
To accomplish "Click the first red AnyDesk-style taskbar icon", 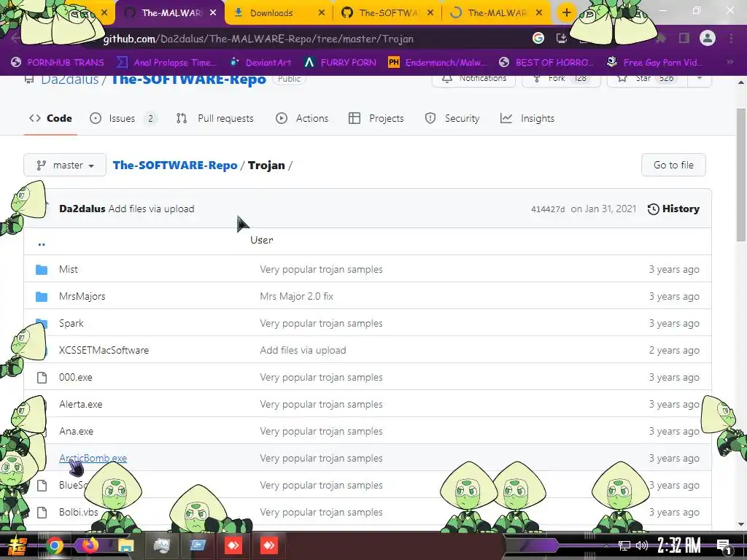I will [233, 545].
